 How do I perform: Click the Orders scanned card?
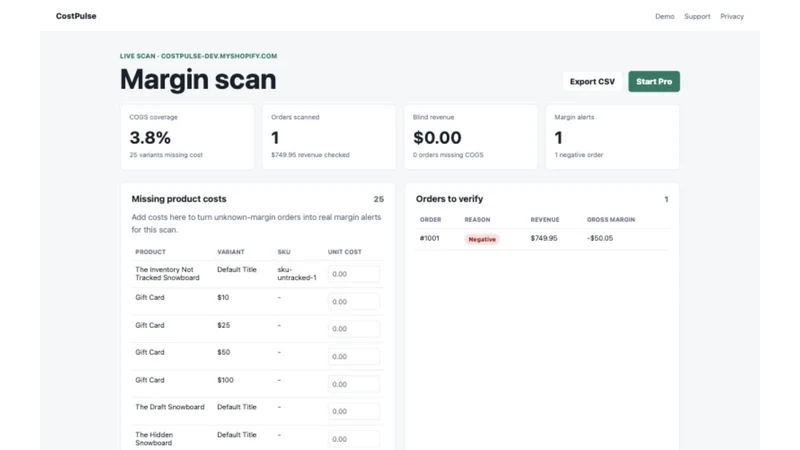pyautogui.click(x=329, y=137)
